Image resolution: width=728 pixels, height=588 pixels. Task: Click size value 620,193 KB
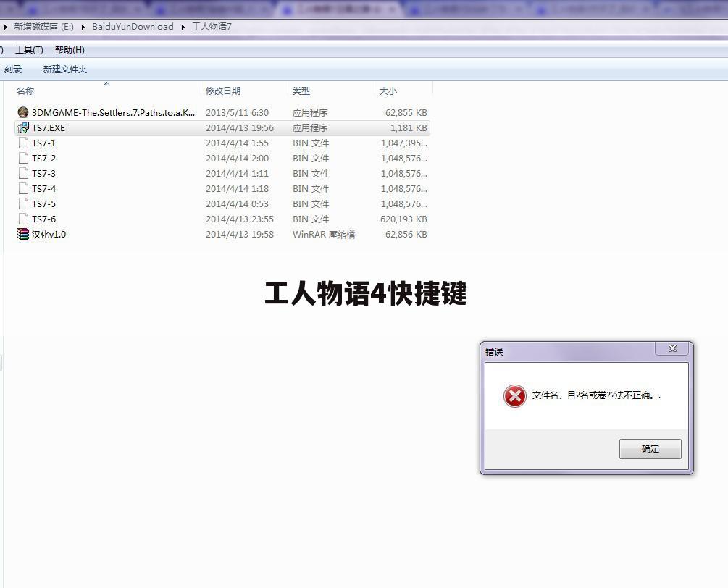[403, 219]
